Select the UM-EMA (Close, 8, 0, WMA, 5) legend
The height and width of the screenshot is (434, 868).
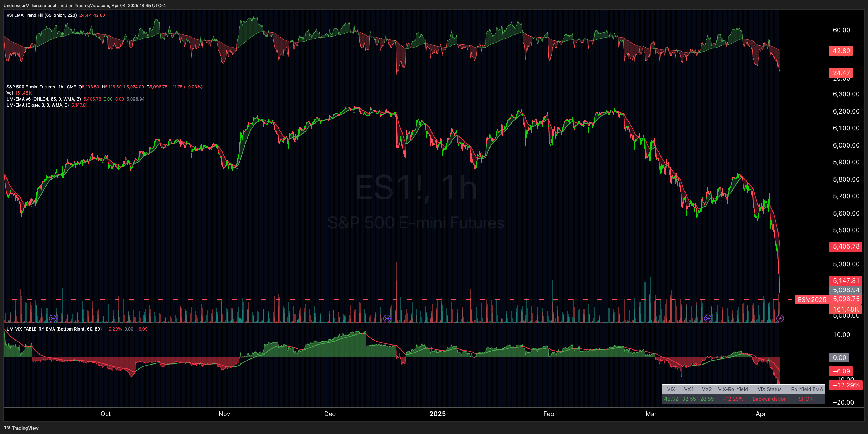(x=38, y=105)
